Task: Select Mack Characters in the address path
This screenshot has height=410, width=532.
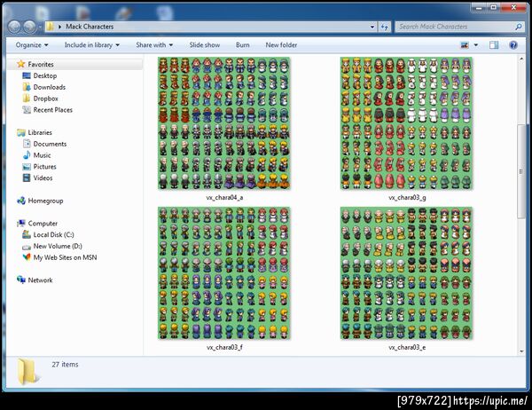Action: pos(90,27)
